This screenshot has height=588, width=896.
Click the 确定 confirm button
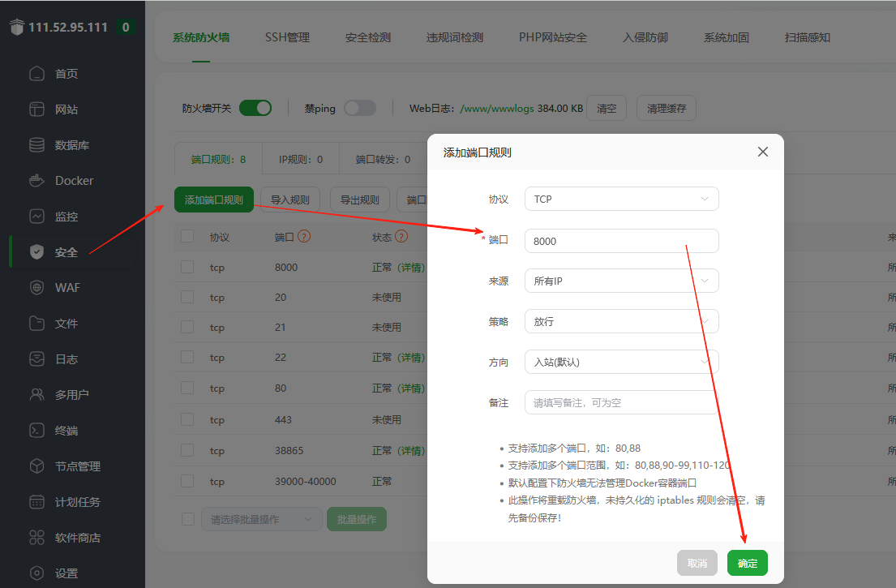(x=747, y=562)
